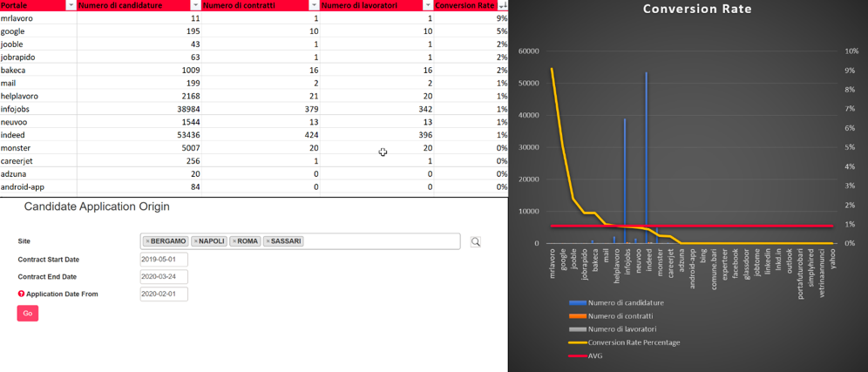This screenshot has height=372, width=868.
Task: Open the Numero di lavoratori filter dropdown
Action: tap(428, 5)
